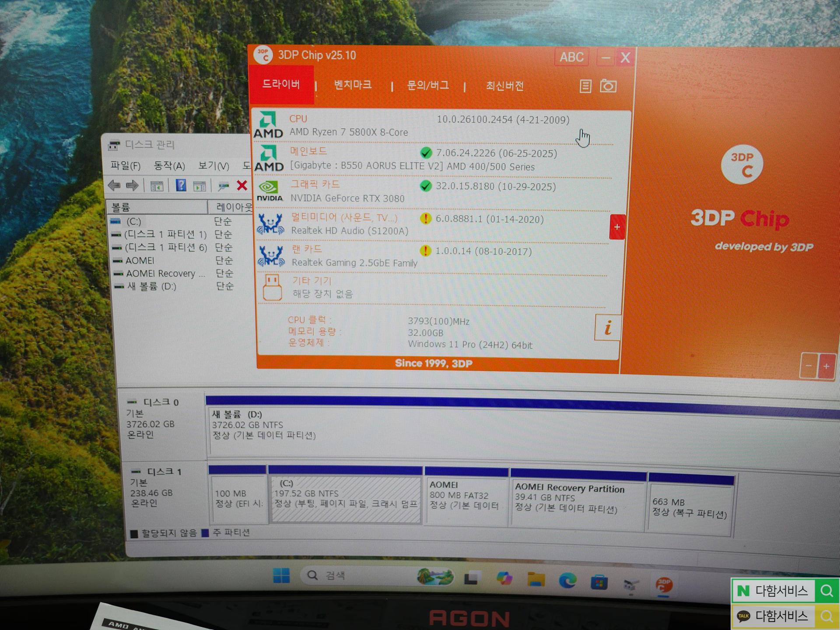This screenshot has height=630, width=840.
Task: Click the red X delete icon in Disk Management toolbar
Action: [241, 185]
